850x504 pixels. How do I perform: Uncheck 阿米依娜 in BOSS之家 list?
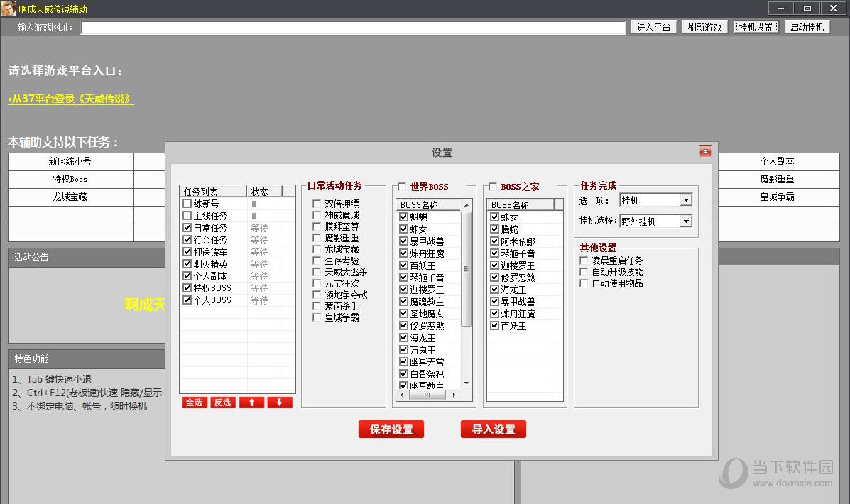[494, 241]
